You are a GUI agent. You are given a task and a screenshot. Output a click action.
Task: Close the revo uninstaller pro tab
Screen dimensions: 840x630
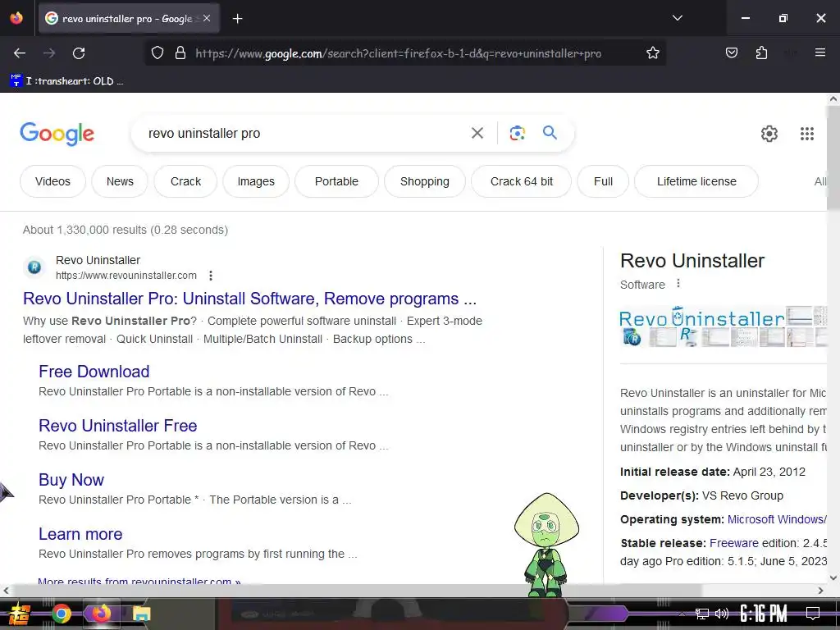(207, 18)
